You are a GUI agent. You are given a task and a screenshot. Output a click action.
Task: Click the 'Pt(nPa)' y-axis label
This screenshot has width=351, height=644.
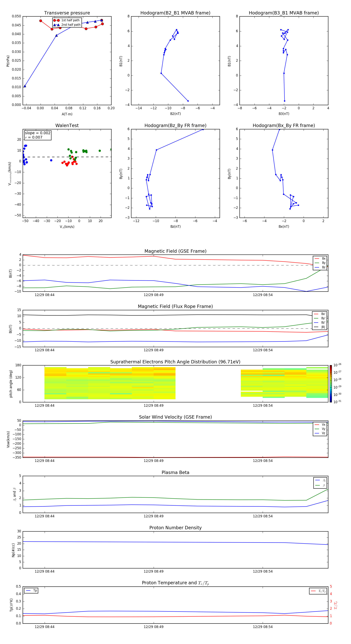click(x=8, y=61)
